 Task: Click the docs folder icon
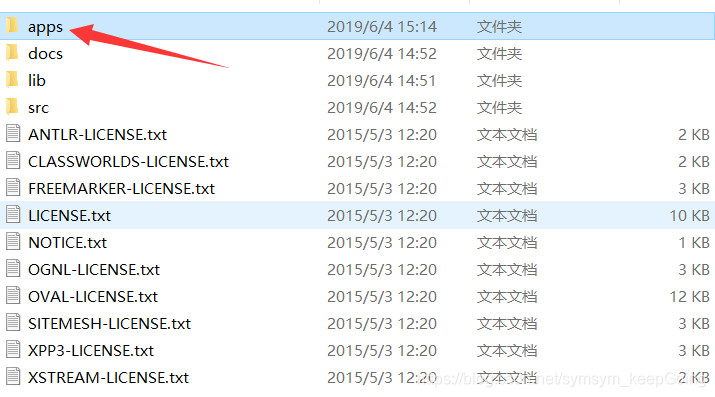[x=12, y=52]
